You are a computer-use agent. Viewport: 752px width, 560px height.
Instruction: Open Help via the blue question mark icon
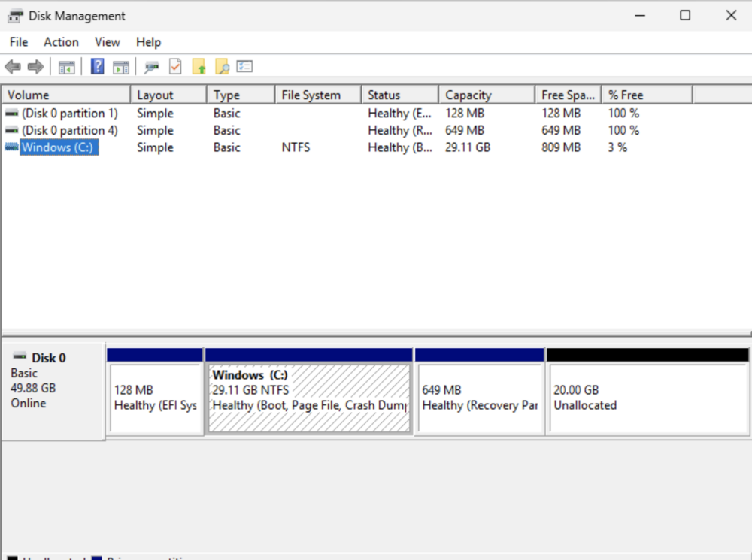(97, 66)
